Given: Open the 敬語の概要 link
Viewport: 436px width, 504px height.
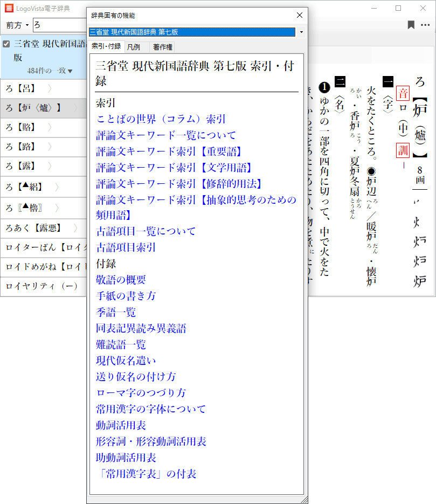Looking at the screenshot, I should tap(121, 280).
